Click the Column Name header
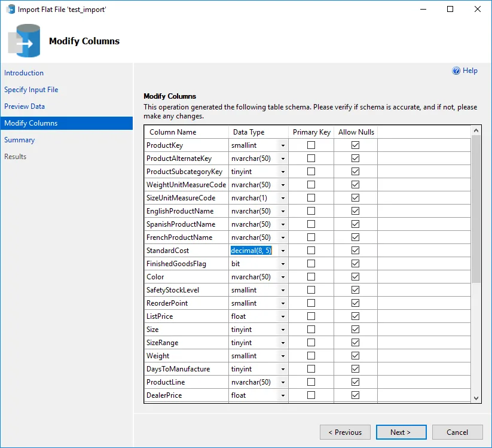Image resolution: width=492 pixels, height=448 pixels. coord(187,132)
